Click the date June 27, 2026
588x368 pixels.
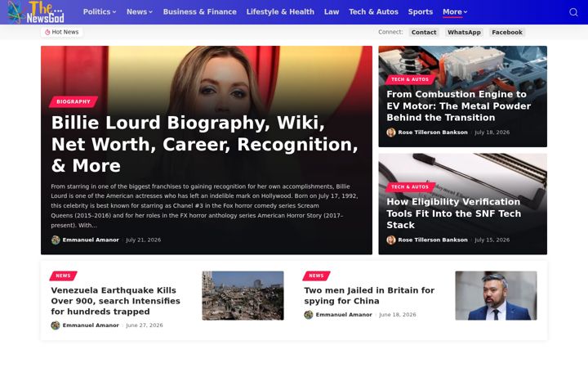145,325
